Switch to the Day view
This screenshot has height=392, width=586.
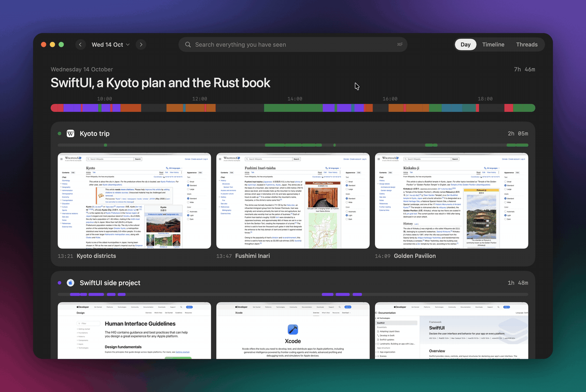465,44
